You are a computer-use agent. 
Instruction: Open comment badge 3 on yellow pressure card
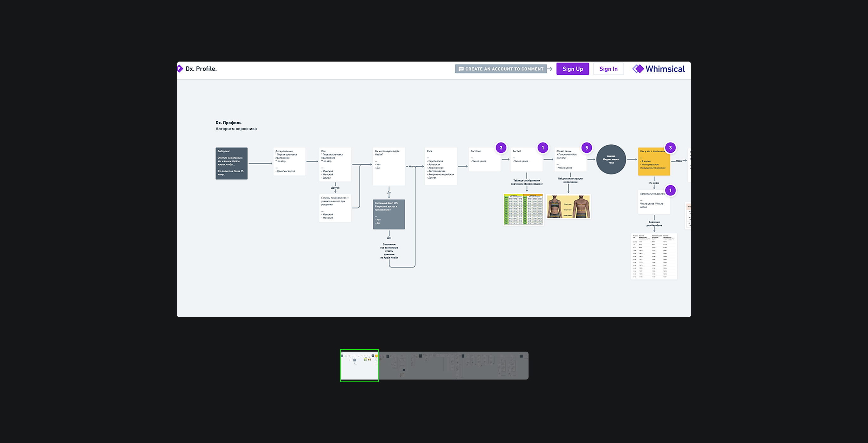tap(670, 148)
